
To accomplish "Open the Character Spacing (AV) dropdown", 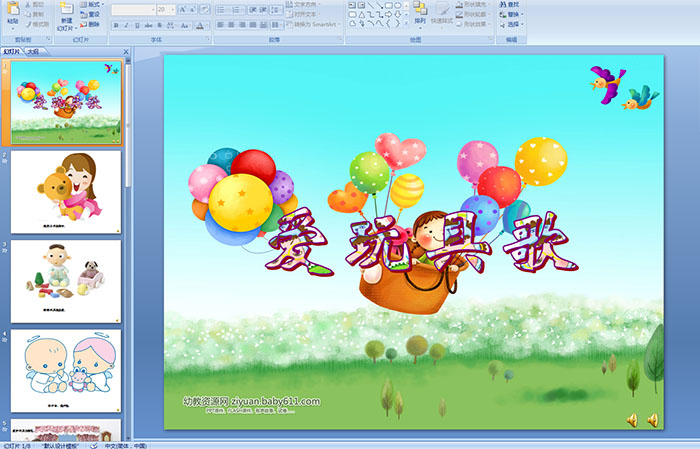I will click(x=172, y=25).
